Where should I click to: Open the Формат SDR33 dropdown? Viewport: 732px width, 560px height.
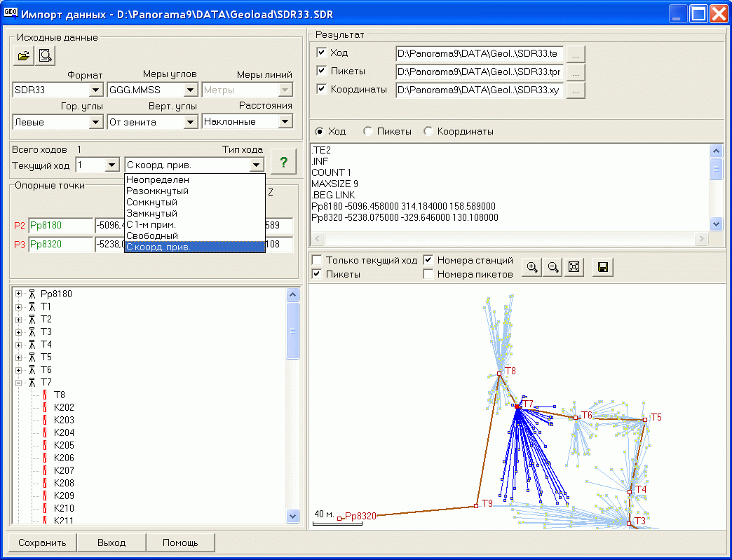click(96, 90)
